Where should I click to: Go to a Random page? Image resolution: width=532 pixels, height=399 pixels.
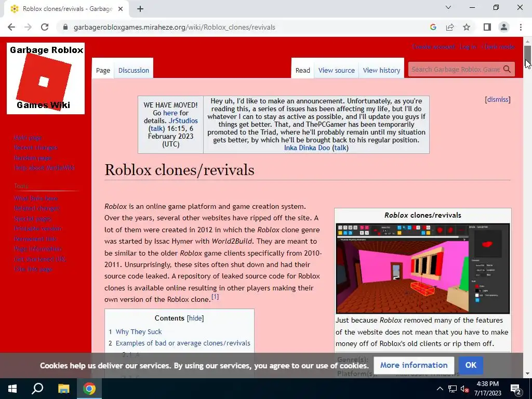(x=33, y=158)
